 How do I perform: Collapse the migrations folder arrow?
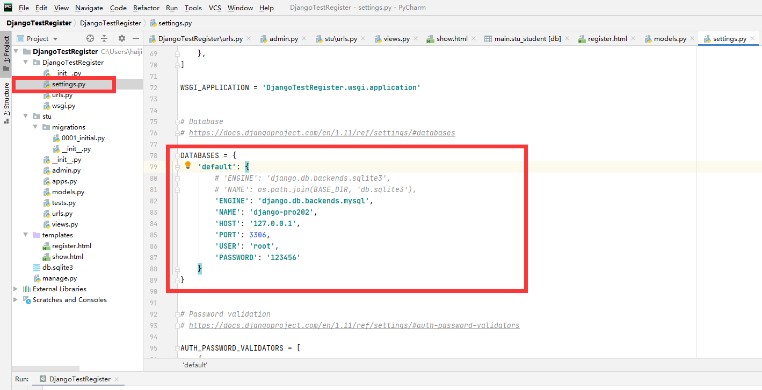35,127
